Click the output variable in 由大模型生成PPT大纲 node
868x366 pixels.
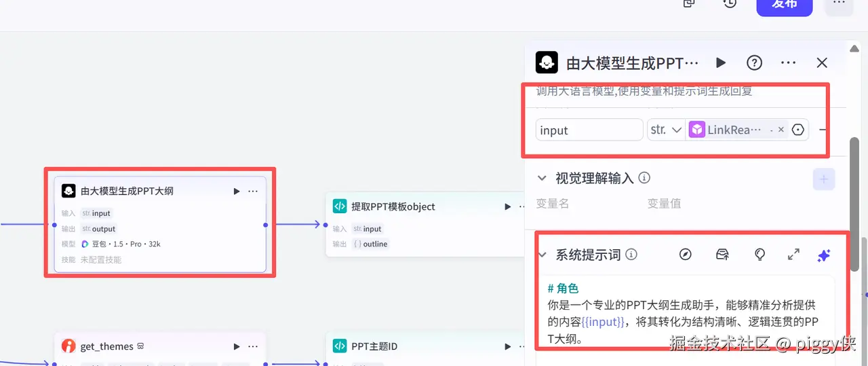[x=99, y=229]
